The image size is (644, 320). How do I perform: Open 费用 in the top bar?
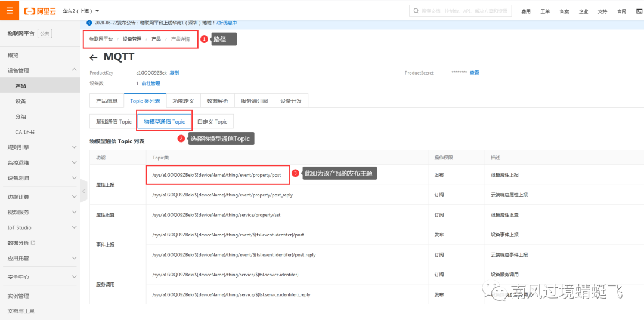(x=526, y=11)
